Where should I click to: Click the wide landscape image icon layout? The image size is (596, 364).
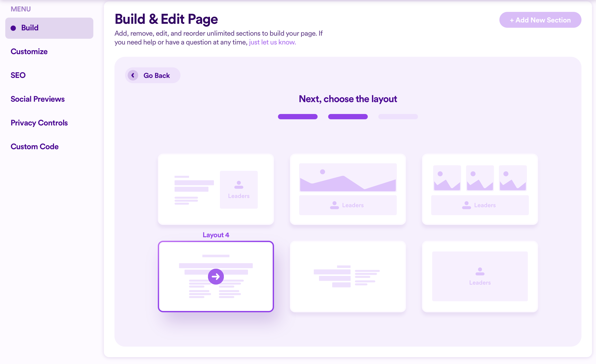(348, 177)
